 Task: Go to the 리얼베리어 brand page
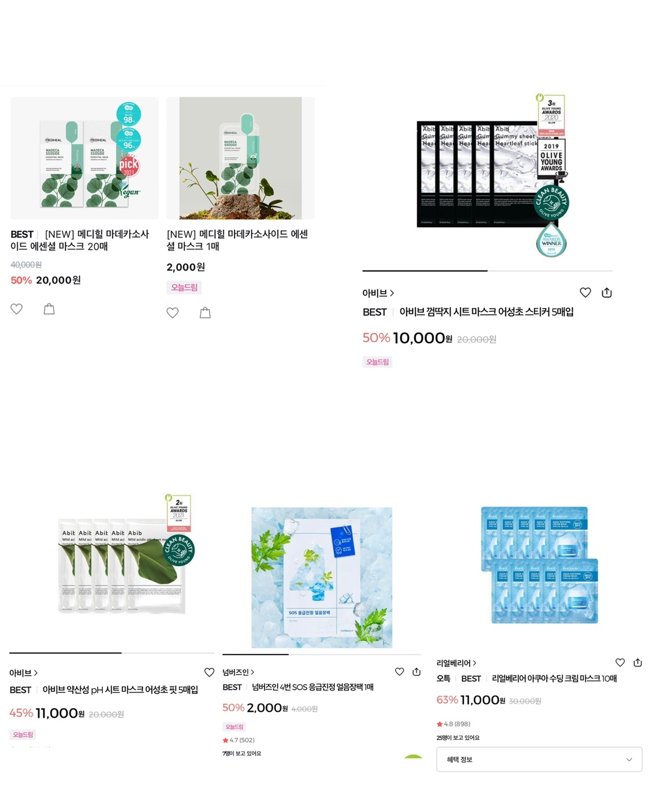point(457,663)
